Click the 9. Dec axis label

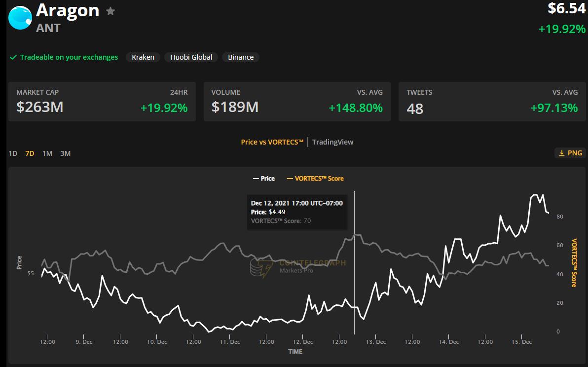coord(84,342)
